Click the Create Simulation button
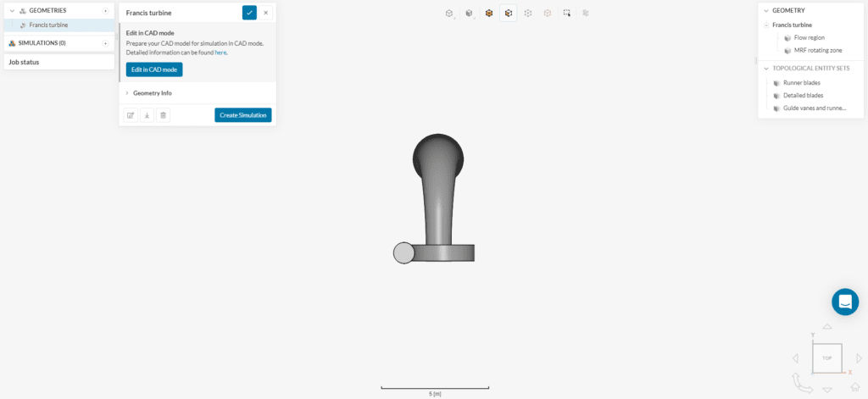Viewport: 868px width, 399px height. (x=243, y=115)
